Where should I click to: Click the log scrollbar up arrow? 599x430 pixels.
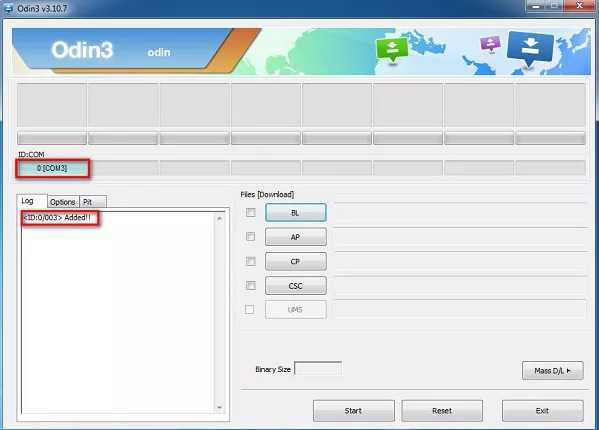(219, 218)
